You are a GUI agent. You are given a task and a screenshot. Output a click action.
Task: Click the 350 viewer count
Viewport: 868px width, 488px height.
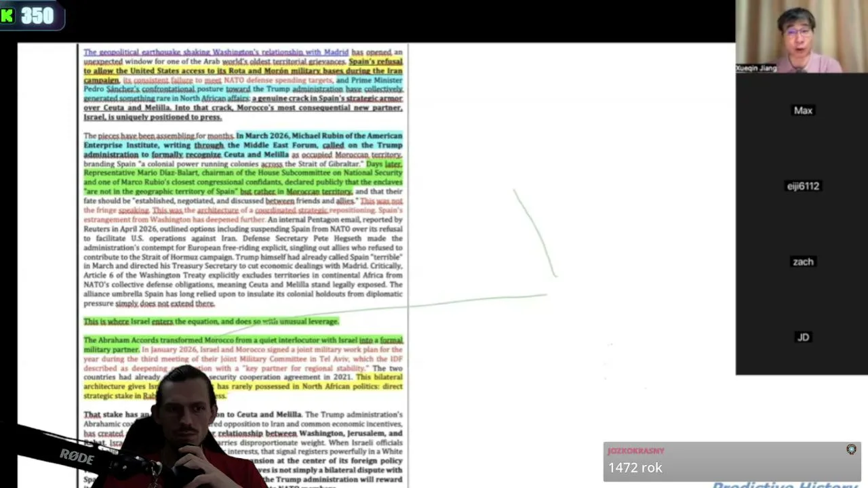coord(37,16)
